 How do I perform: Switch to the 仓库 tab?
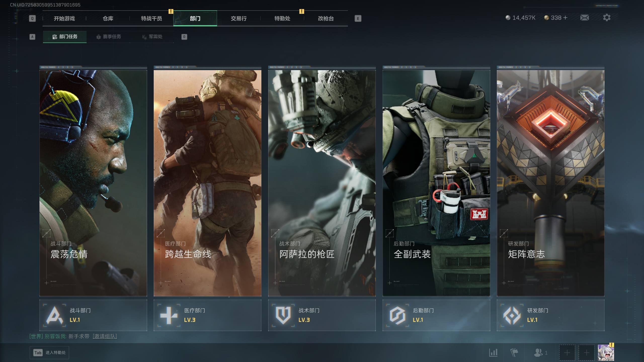(x=108, y=18)
